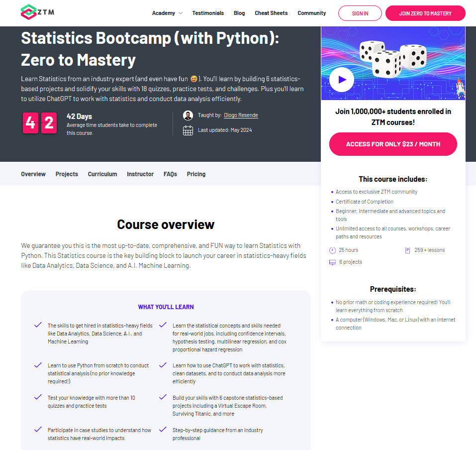Screen dimensions: 476x450
Task: Click checkmark beside 'The skills to get hired'
Action: (x=38, y=325)
